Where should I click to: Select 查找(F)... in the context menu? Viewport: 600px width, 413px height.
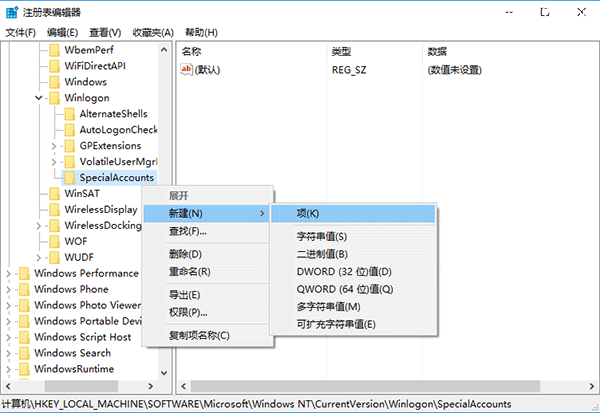pos(207,231)
